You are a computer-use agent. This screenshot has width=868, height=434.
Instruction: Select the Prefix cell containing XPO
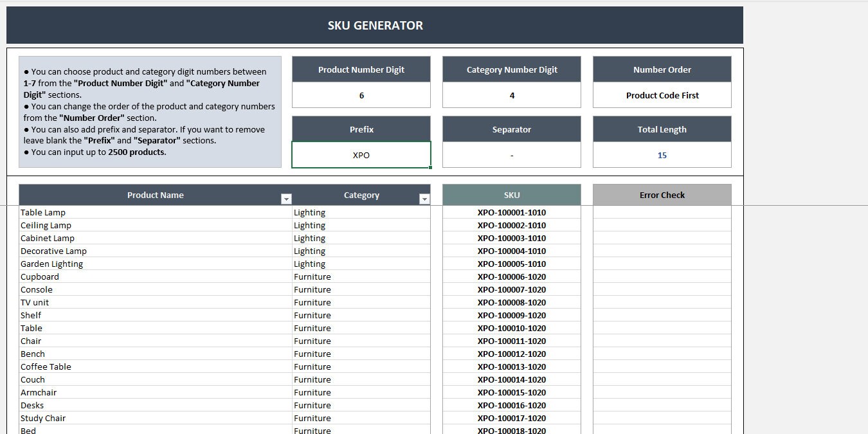[361, 155]
